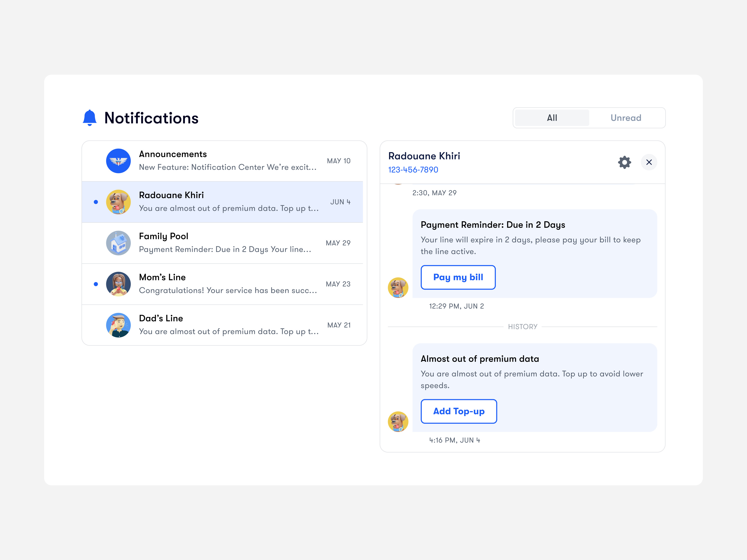
Task: Click Mom's Line avatar icon
Action: 118,284
